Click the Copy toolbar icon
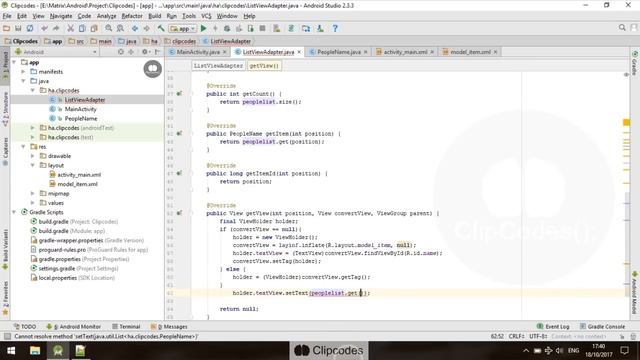Image resolution: width=640 pixels, height=360 pixels. [x=82, y=29]
